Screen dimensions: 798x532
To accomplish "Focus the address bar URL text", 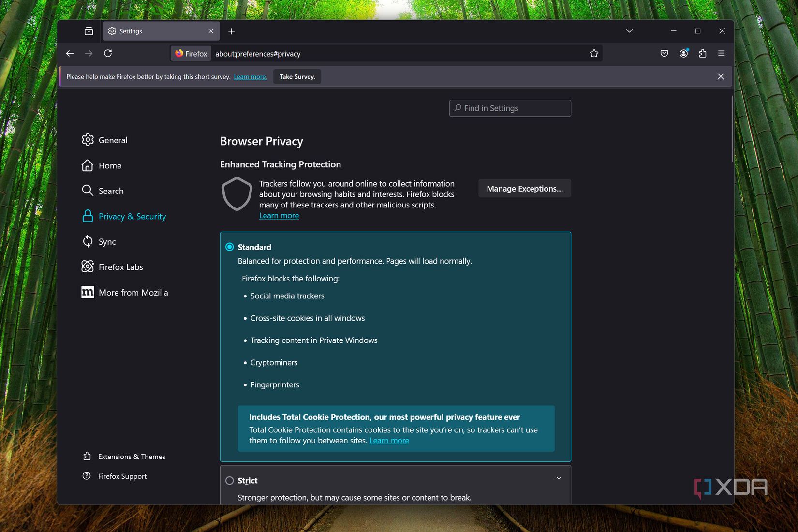I will point(258,54).
